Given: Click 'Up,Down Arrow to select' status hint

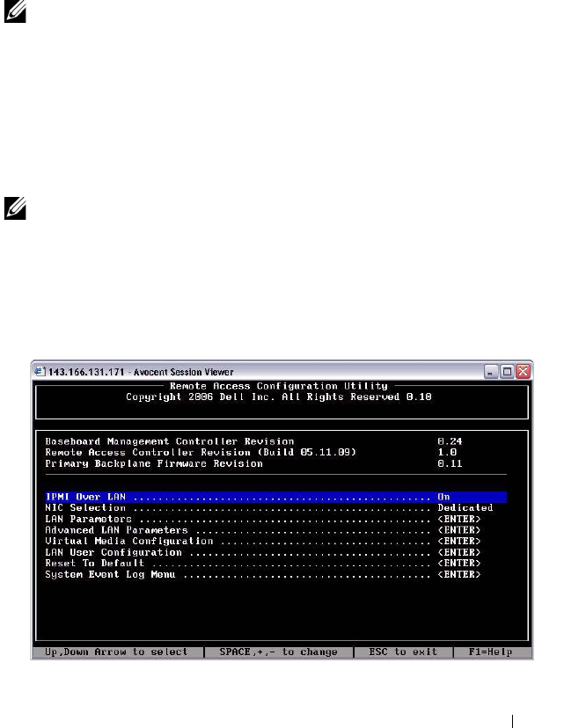Looking at the screenshot, I should coord(116,652).
